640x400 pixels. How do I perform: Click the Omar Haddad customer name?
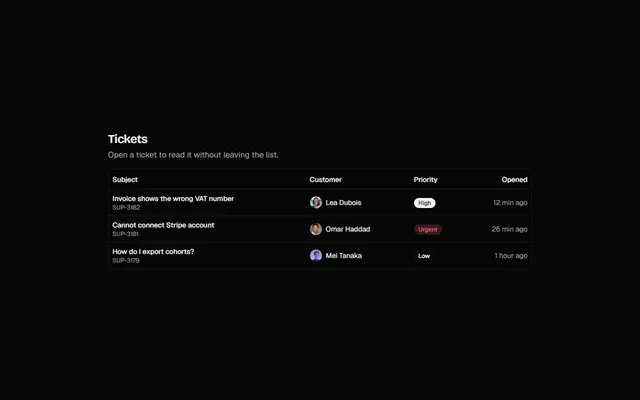(x=348, y=229)
